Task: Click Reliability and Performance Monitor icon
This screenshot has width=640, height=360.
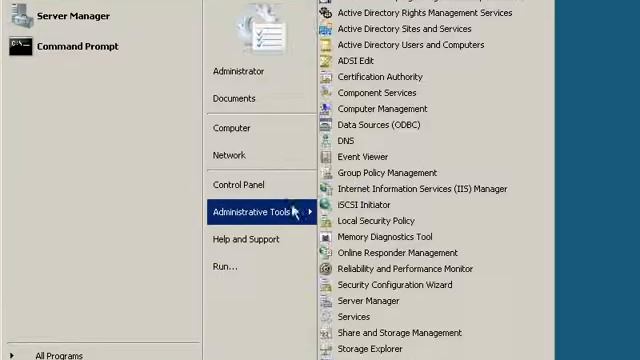Action: click(326, 269)
